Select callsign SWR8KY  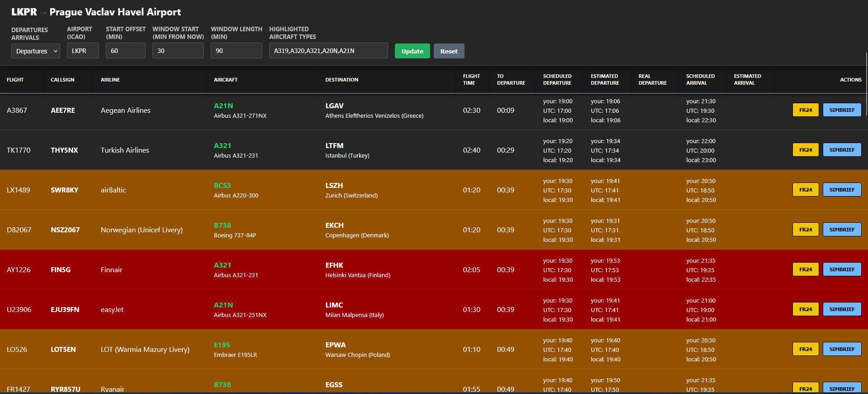tap(64, 190)
